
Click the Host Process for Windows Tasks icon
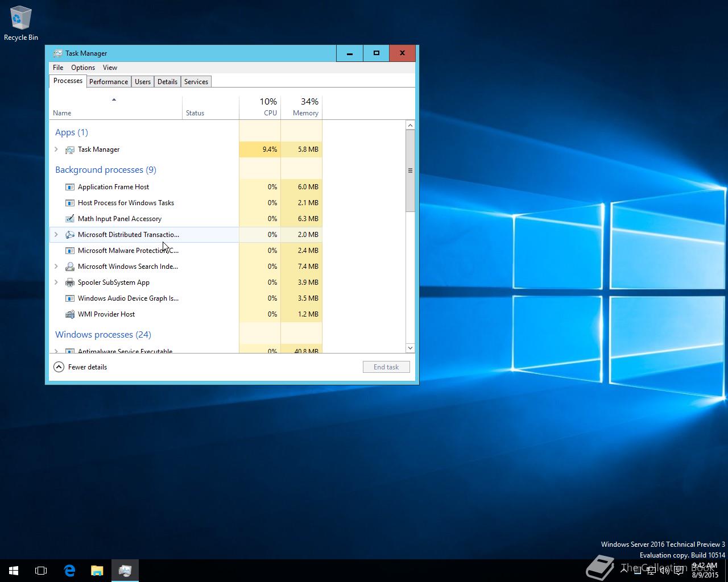tap(70, 203)
